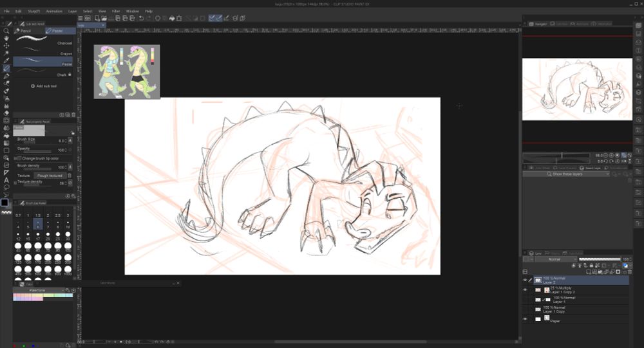This screenshot has height=348, width=644.
Task: Toggle Clip to layer below icon
Action: 574,266
